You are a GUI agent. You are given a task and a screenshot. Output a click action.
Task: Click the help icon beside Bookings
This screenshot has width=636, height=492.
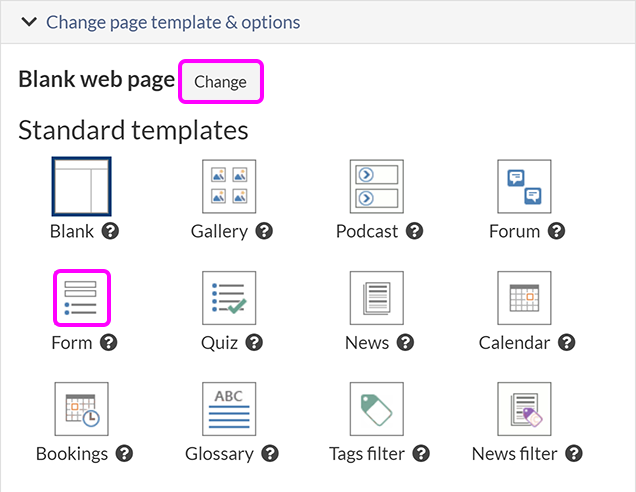(124, 454)
